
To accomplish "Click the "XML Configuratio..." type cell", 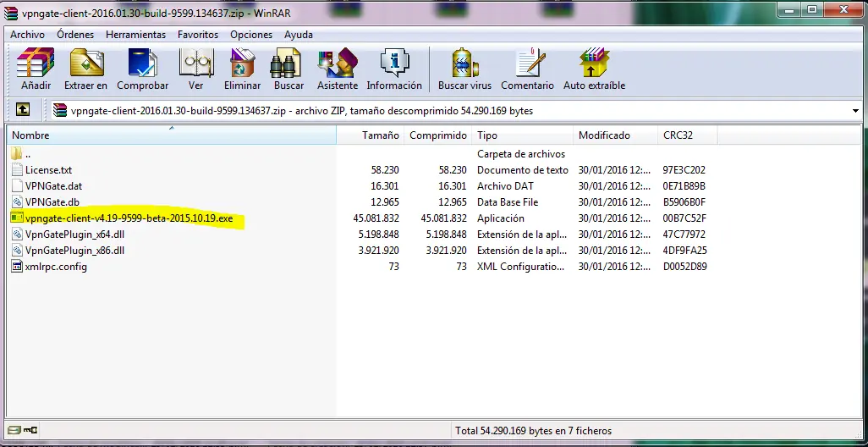I will click(x=521, y=267).
